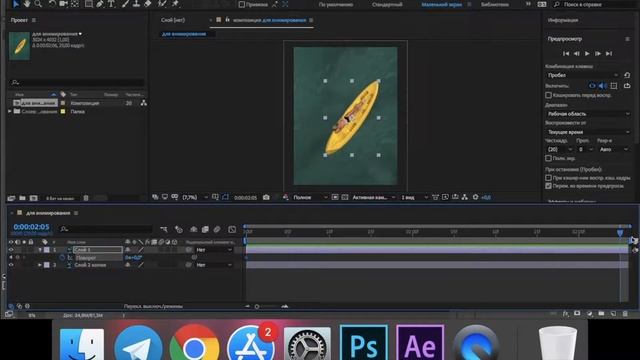640x360 pixels.
Task: Open the Полное resolution dropdown in viewer
Action: [310, 197]
